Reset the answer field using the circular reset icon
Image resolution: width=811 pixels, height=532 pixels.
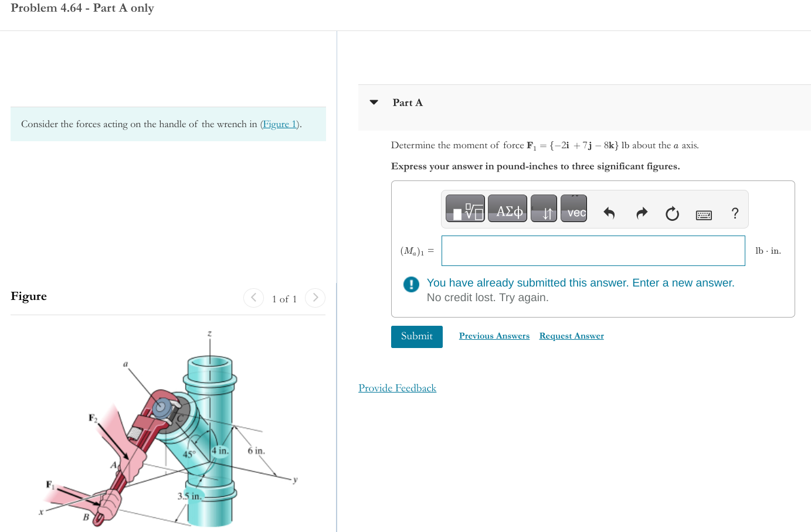(x=672, y=213)
